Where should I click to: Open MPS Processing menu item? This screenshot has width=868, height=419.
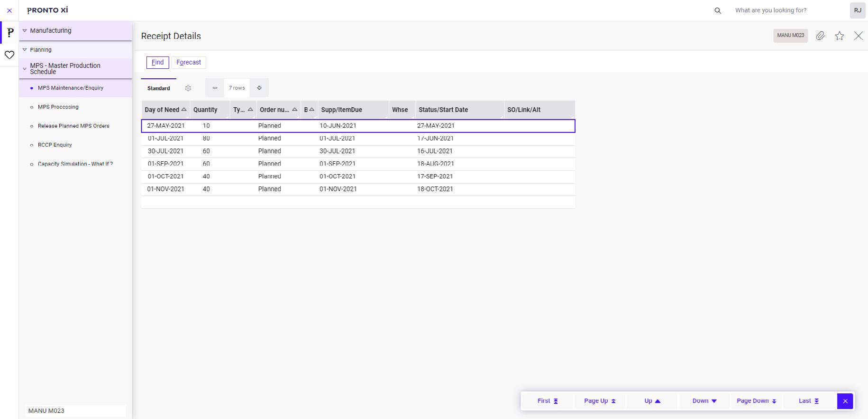(58, 107)
